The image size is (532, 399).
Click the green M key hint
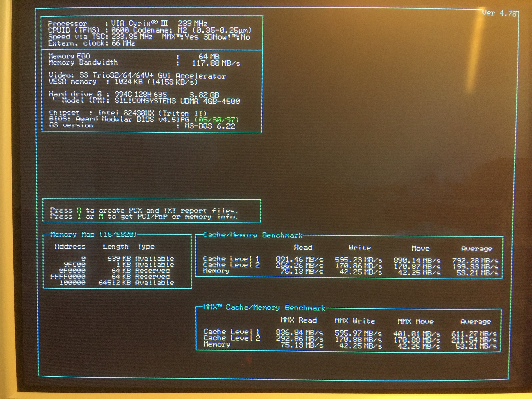pos(101,216)
